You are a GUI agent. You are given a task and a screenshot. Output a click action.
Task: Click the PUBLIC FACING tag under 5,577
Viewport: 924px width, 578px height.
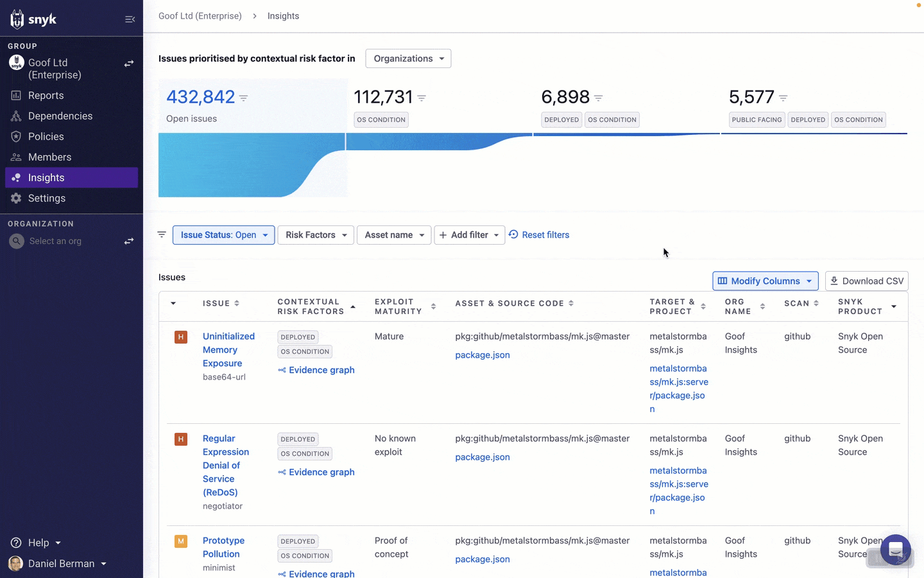757,120
